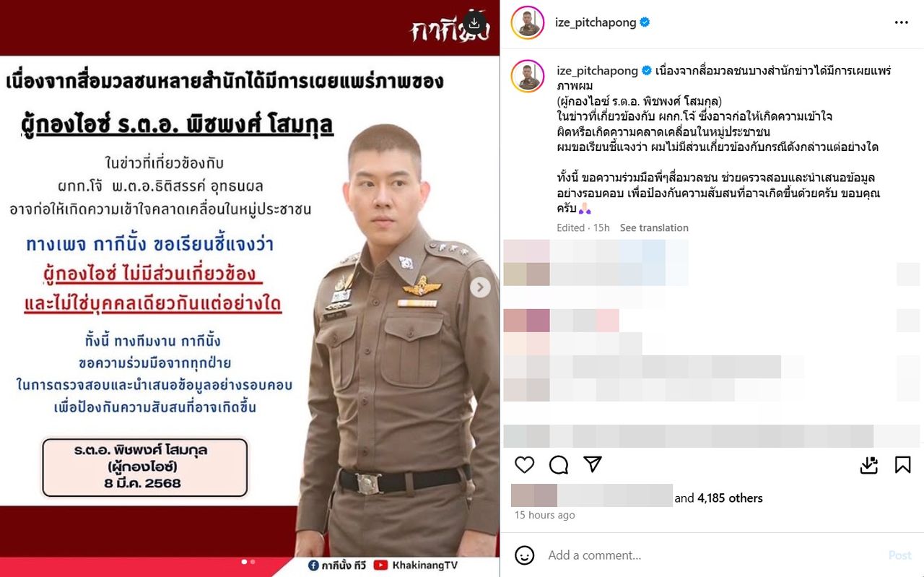Click the header profile avatar
This screenshot has height=577, width=924.
(x=528, y=22)
